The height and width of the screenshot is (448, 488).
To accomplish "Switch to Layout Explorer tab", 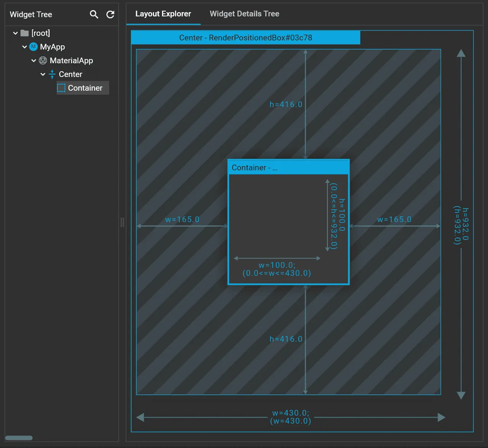I will point(163,14).
